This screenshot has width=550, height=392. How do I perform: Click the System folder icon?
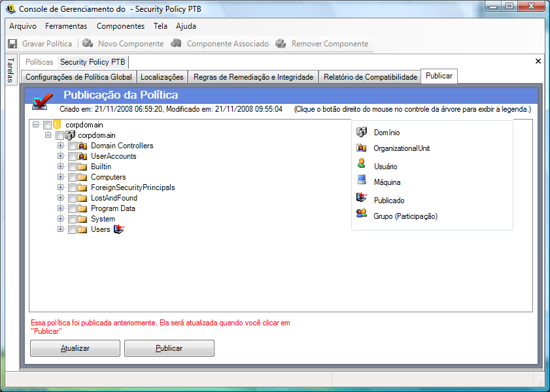82,219
